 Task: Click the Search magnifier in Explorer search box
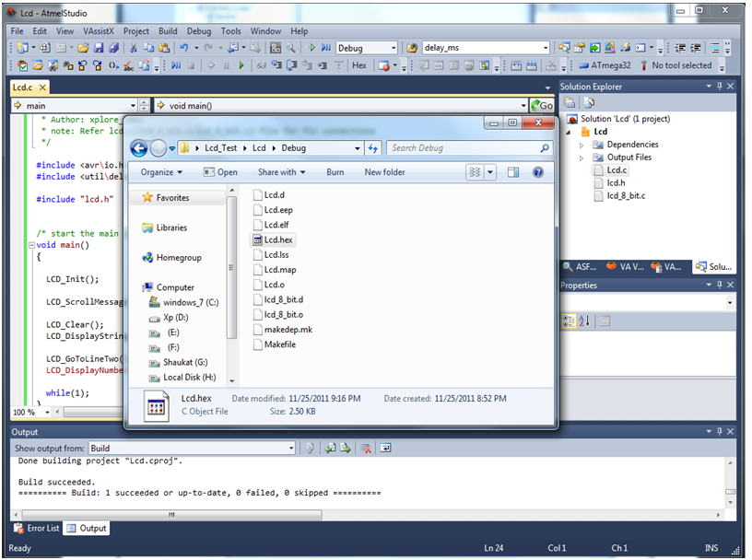click(545, 148)
